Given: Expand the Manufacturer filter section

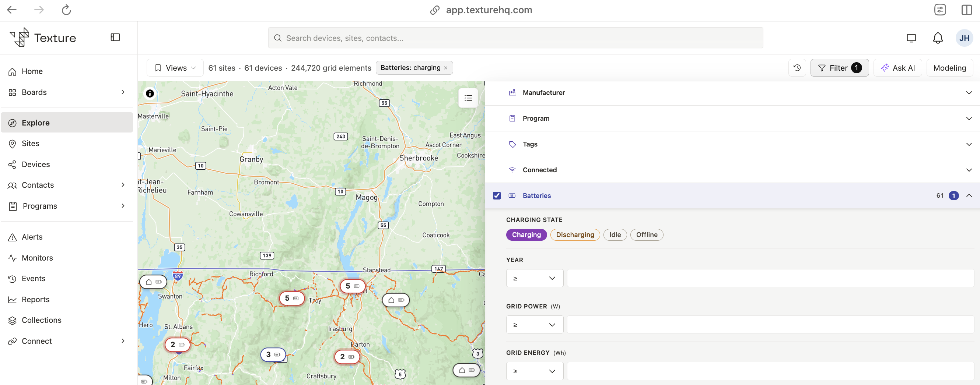Looking at the screenshot, I should tap(732, 93).
